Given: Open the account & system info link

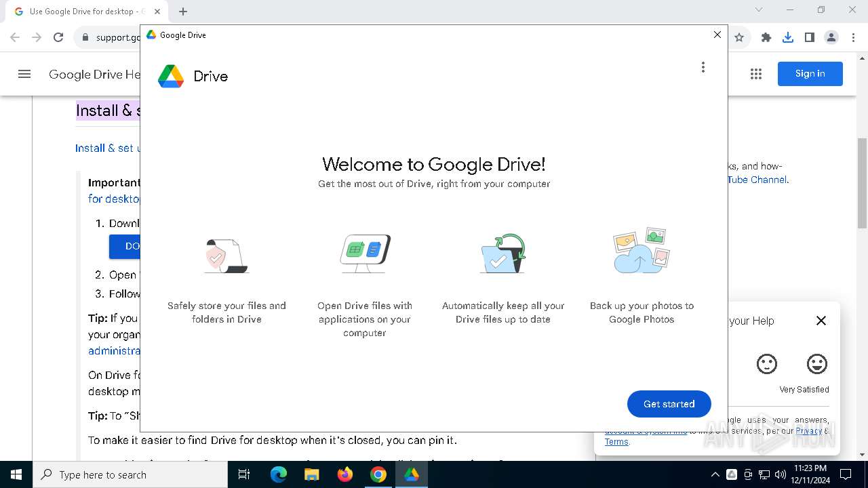Looking at the screenshot, I should [646, 431].
